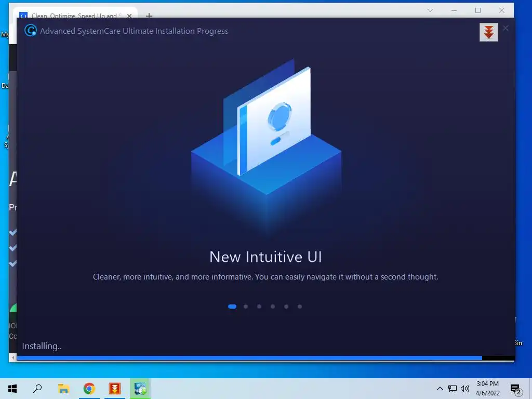
Task: Click scroll left arrow in browser window
Action: click(13, 357)
